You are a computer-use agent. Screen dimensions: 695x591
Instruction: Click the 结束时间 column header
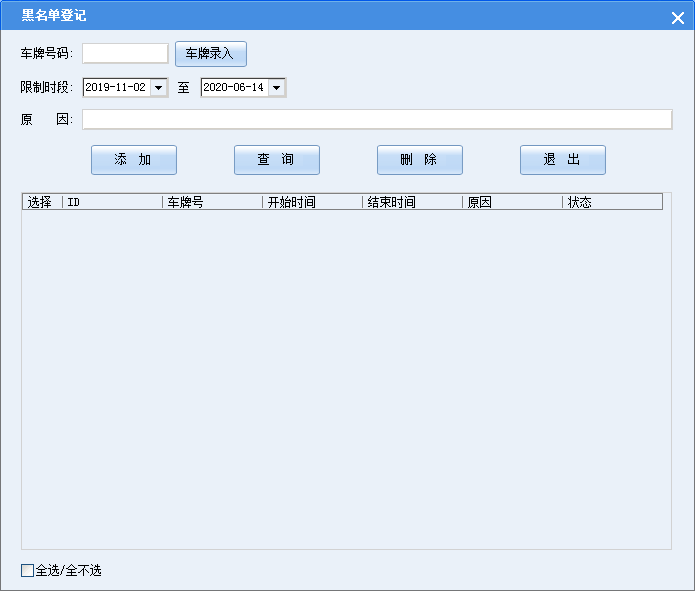413,202
